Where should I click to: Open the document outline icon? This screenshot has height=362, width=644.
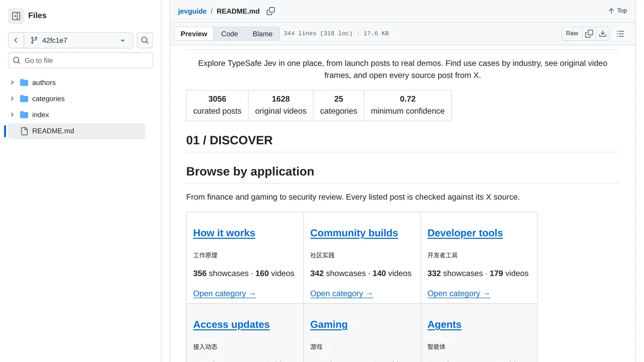620,34
